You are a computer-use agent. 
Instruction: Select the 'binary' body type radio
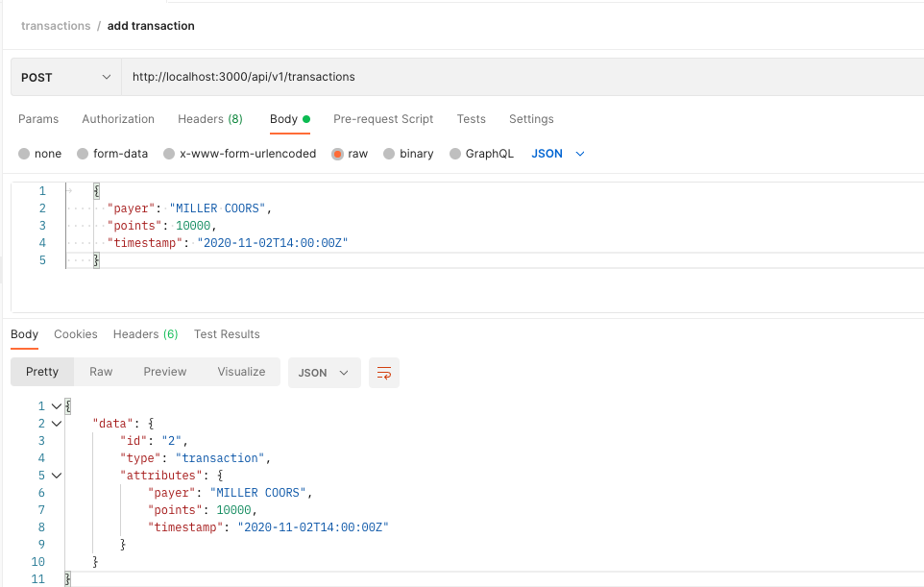click(389, 154)
